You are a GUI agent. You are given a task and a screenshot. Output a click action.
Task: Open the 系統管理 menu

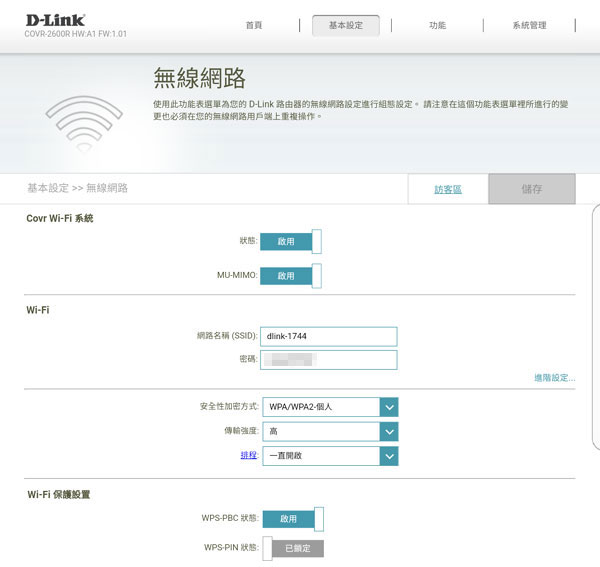click(529, 26)
